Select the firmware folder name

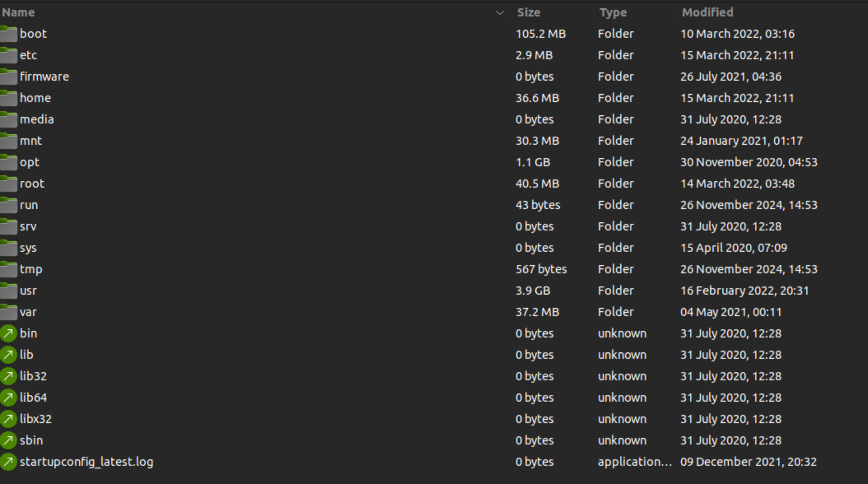point(44,77)
